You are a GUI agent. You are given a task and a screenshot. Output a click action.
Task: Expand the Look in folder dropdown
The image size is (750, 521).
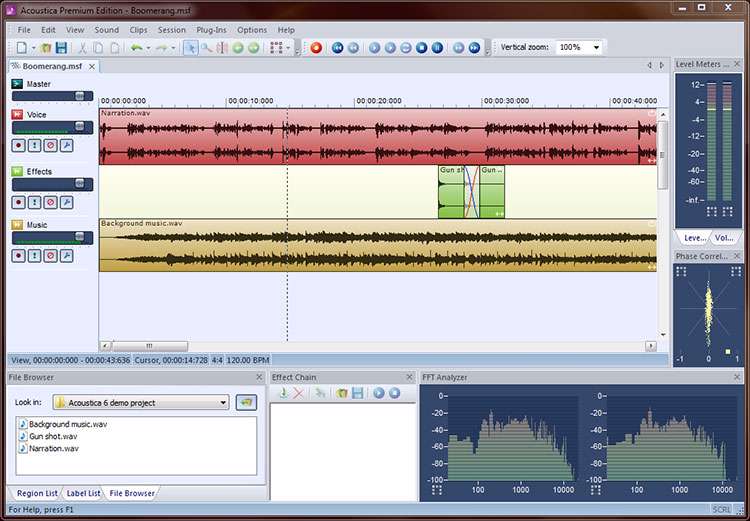pos(223,402)
